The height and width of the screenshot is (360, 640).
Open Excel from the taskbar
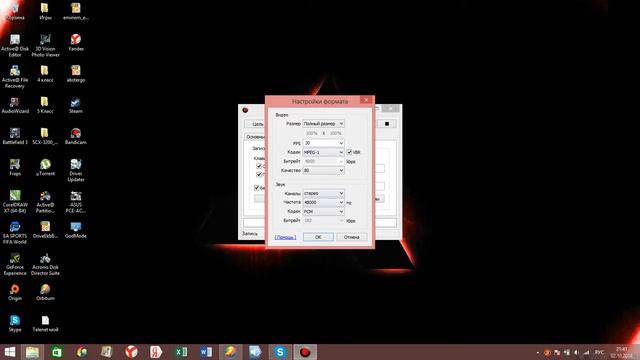181,352
